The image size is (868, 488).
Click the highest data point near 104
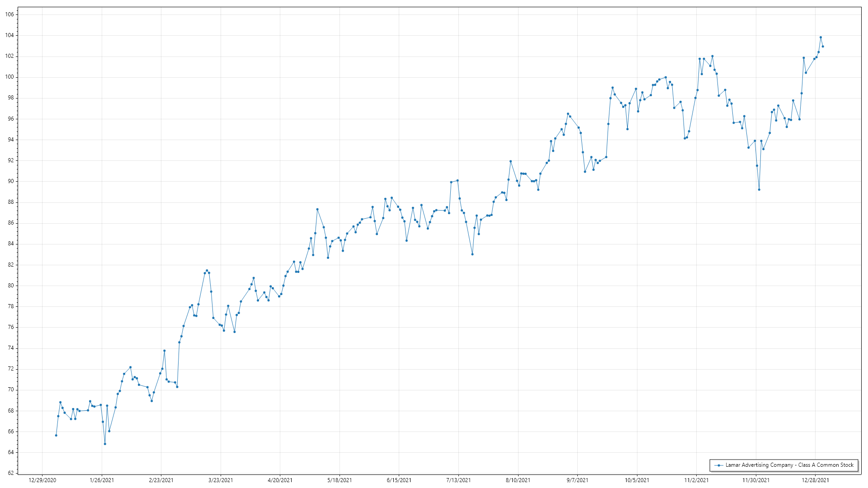click(821, 38)
